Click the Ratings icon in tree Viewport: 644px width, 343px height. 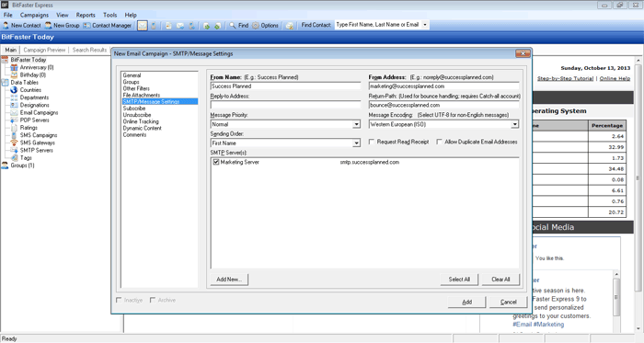[14, 128]
